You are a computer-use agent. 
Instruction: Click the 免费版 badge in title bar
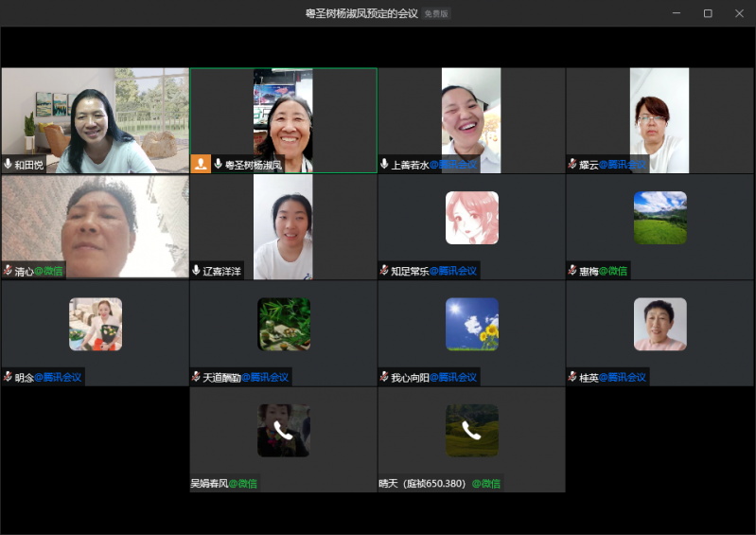click(436, 14)
